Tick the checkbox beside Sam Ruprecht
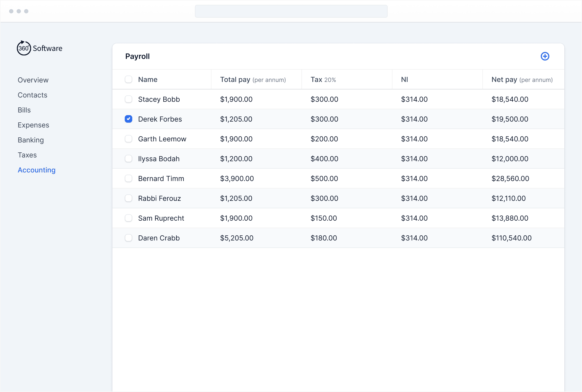 [x=129, y=218]
